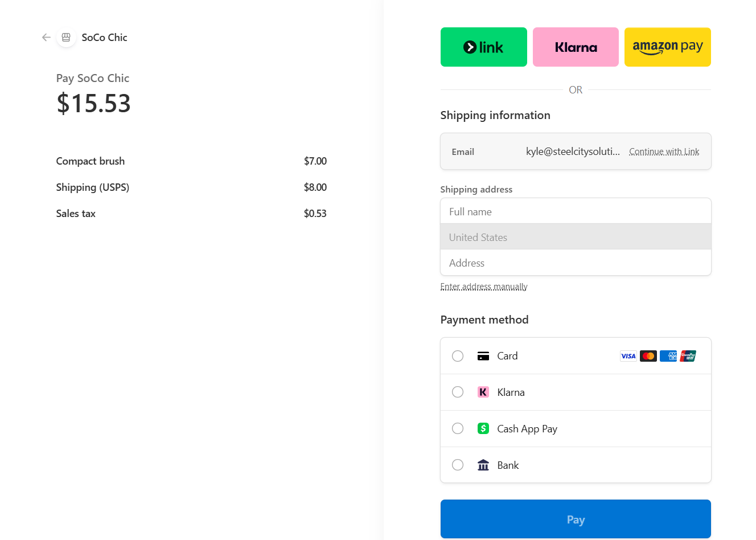Click the Mastercard logo icon
756x540 pixels.
coord(648,356)
